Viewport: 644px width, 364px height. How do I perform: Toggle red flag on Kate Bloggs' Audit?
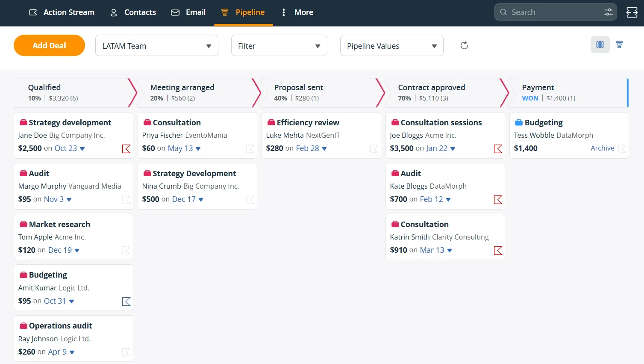tap(498, 200)
